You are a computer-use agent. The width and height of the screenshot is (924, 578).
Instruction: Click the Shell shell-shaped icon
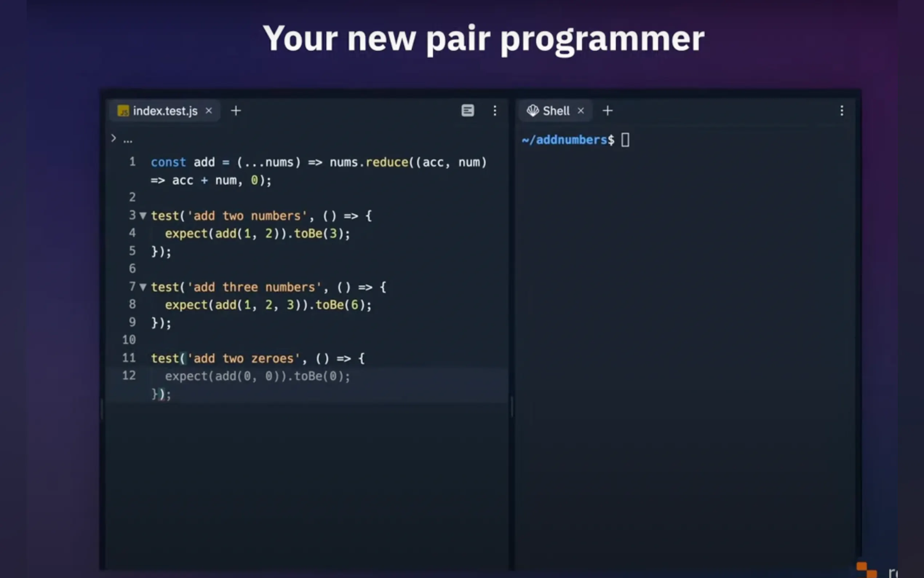point(533,111)
